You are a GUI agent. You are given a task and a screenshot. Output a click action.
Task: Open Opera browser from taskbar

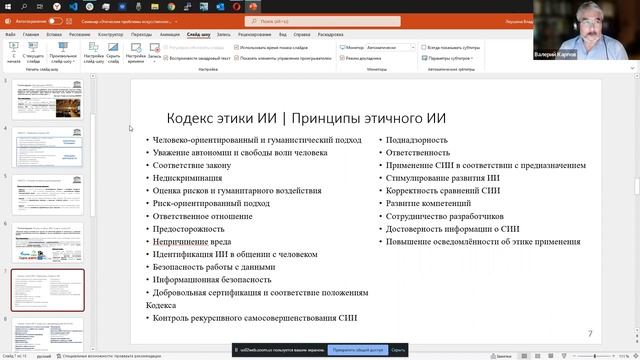pyautogui.click(x=236, y=7)
